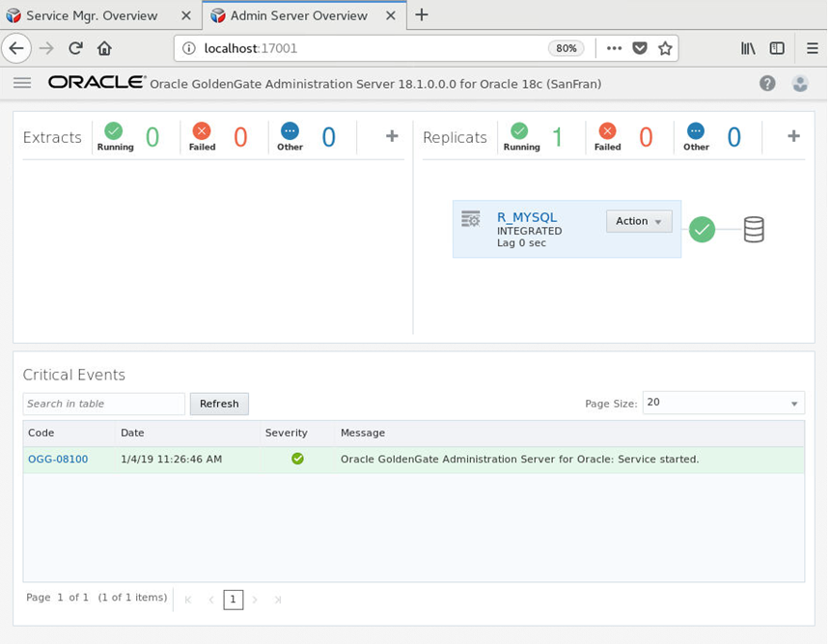Open the GoldenGate navigation hamburger menu
Screen dimensions: 830x644
pos(22,83)
